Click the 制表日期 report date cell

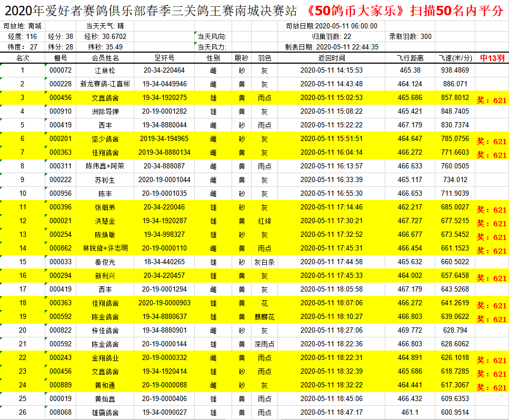[x=332, y=47]
